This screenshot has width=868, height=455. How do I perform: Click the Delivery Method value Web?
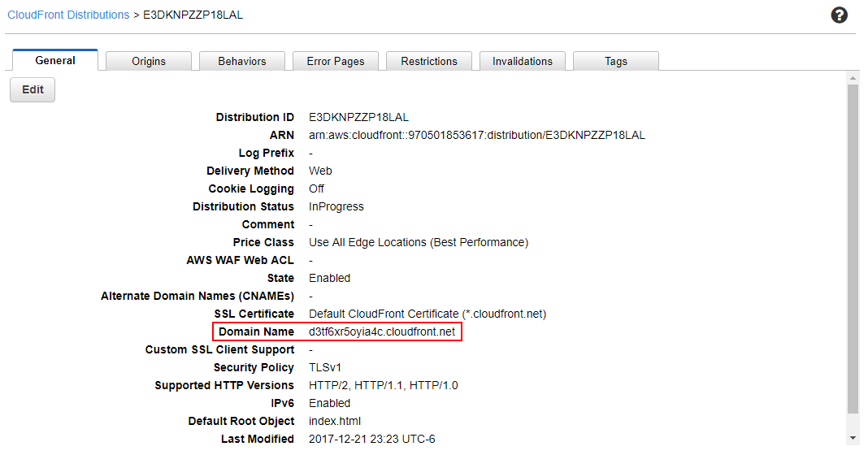[x=320, y=171]
